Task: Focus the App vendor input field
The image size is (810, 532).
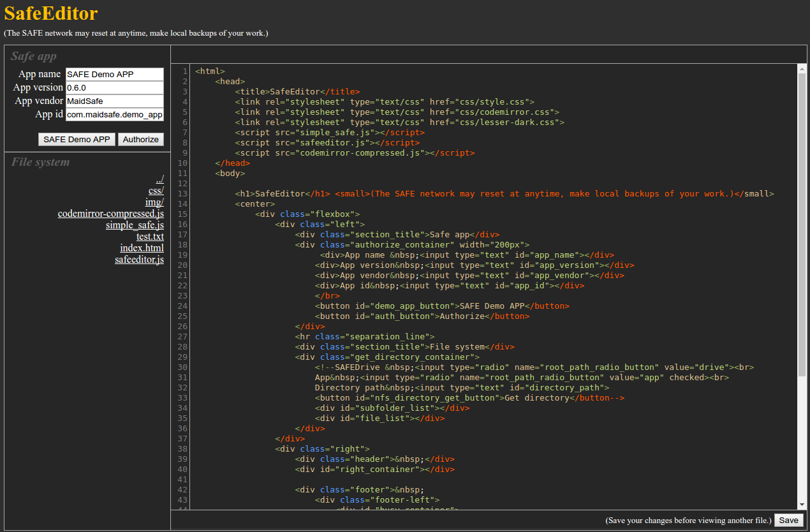Action: tap(115, 101)
